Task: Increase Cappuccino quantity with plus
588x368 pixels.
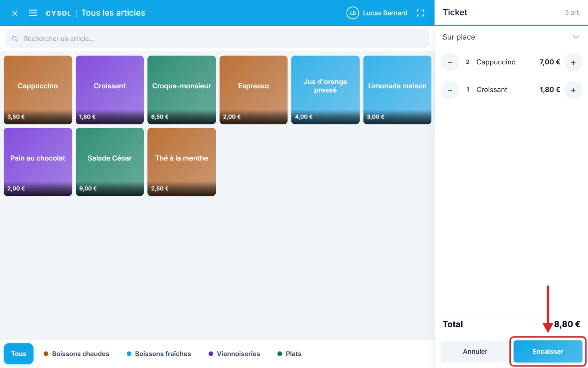Action: click(x=573, y=62)
